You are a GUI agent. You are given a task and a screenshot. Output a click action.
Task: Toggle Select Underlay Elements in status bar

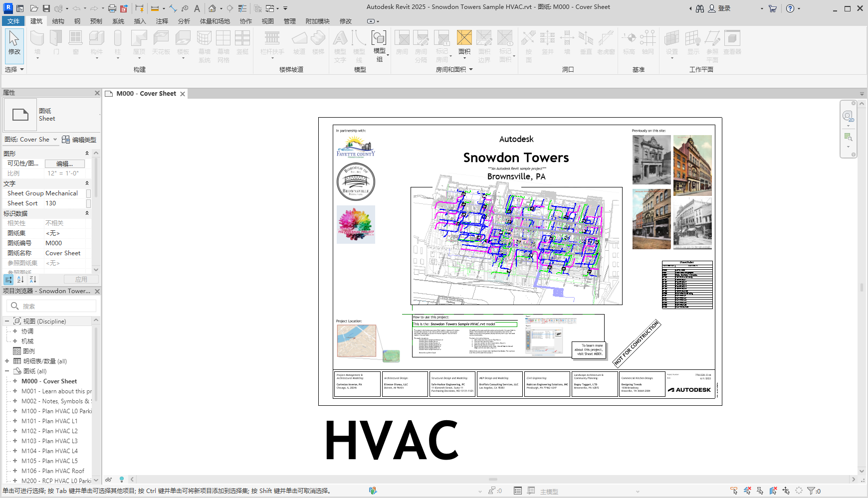[747, 491]
